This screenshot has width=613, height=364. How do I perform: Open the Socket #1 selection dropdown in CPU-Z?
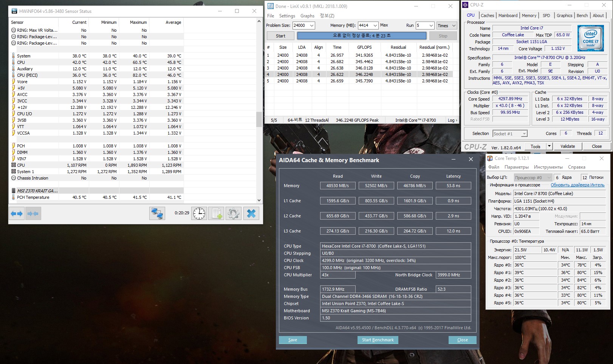pos(524,134)
